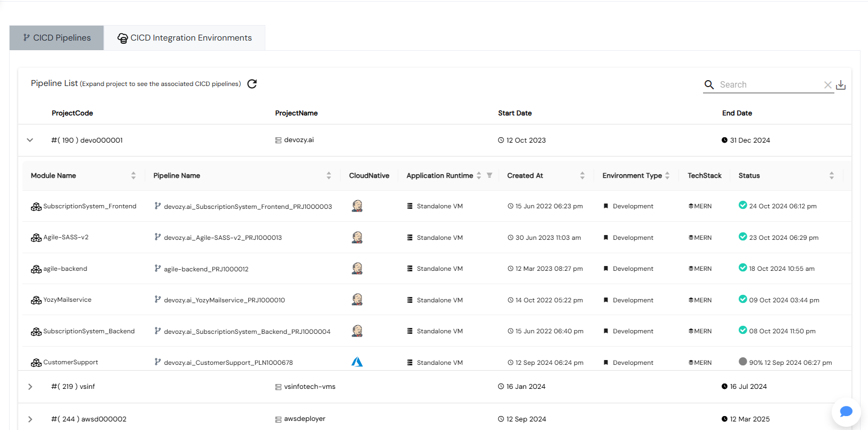
Task: Click created date 30 Jun 2023 11:03 am
Action: pyautogui.click(x=548, y=238)
